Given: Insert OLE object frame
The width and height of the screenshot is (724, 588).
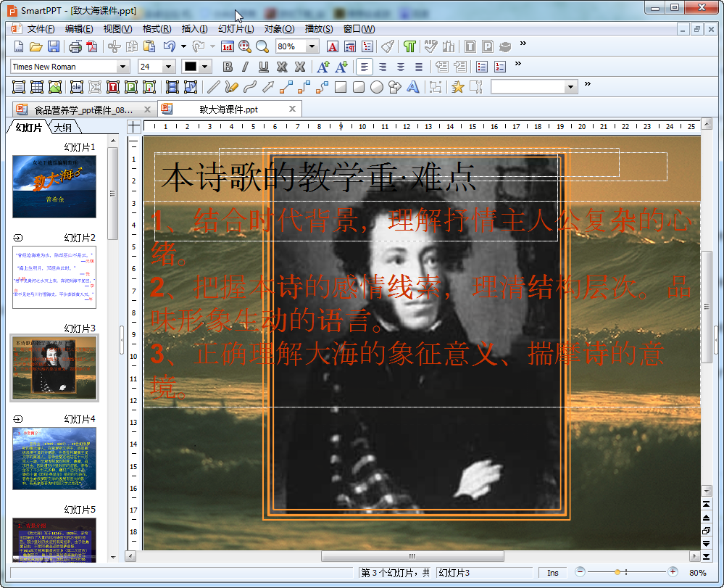Looking at the screenshot, I should 77,87.
